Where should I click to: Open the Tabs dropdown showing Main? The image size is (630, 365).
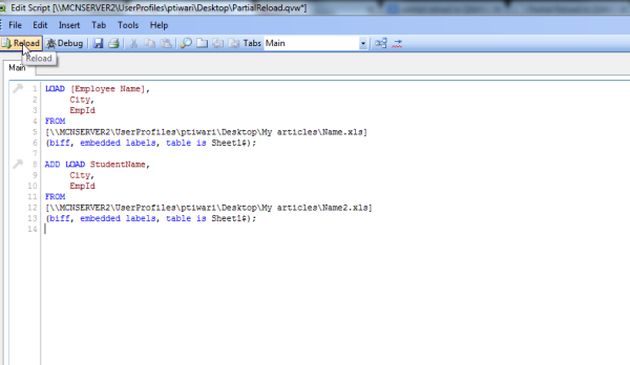pyautogui.click(x=316, y=43)
